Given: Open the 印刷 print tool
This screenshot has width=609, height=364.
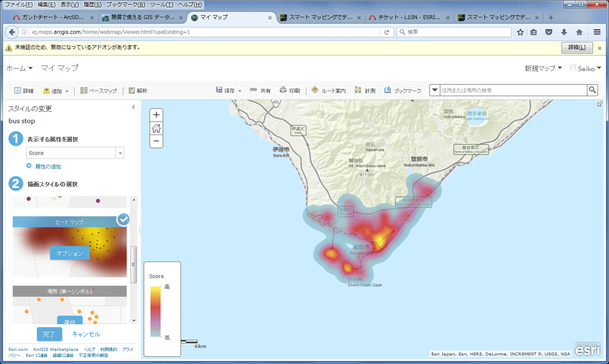Looking at the screenshot, I should click(290, 91).
